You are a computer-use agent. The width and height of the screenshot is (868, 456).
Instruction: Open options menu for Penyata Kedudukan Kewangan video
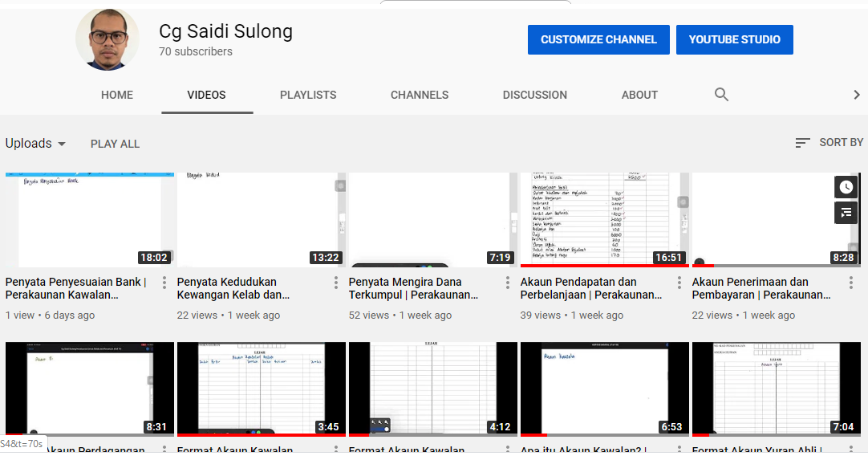336,283
